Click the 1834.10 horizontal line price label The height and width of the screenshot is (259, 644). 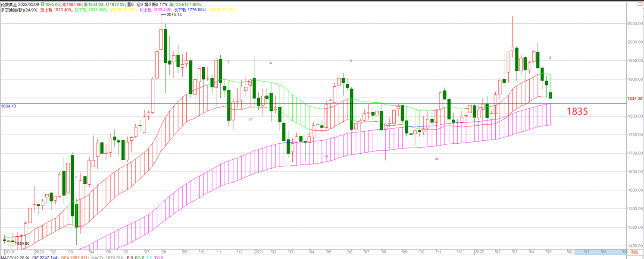(9, 106)
